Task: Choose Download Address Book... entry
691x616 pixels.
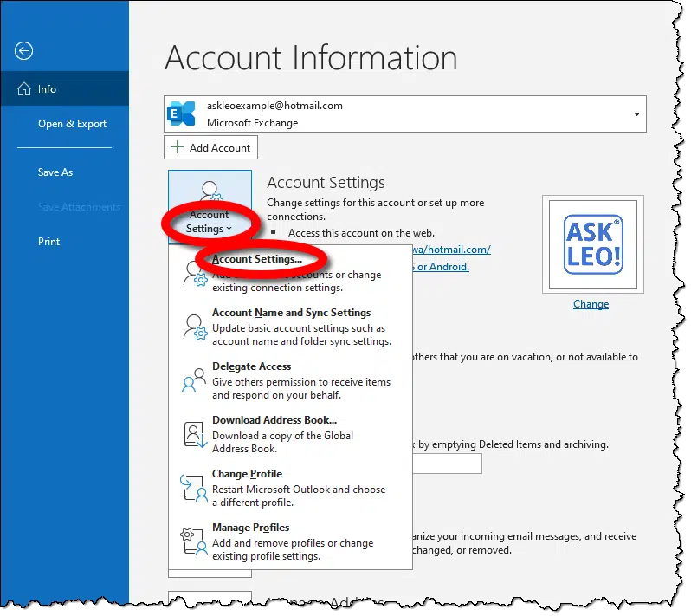Action: 290,434
